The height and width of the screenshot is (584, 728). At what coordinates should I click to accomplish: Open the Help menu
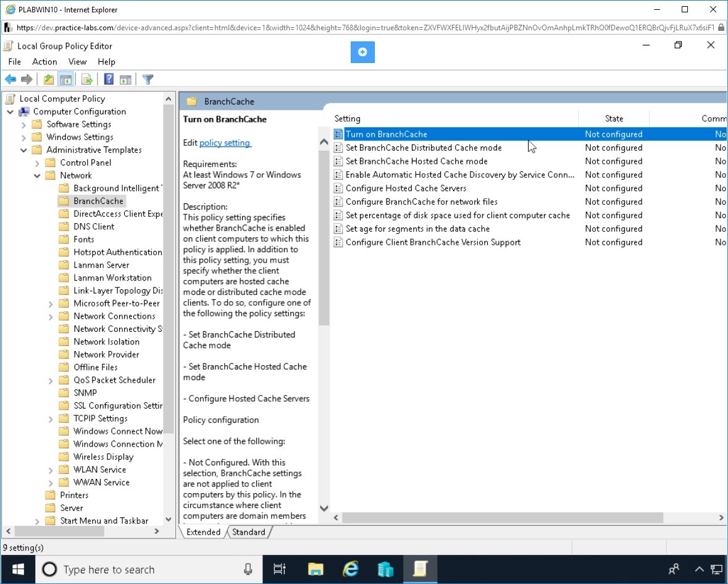click(106, 62)
